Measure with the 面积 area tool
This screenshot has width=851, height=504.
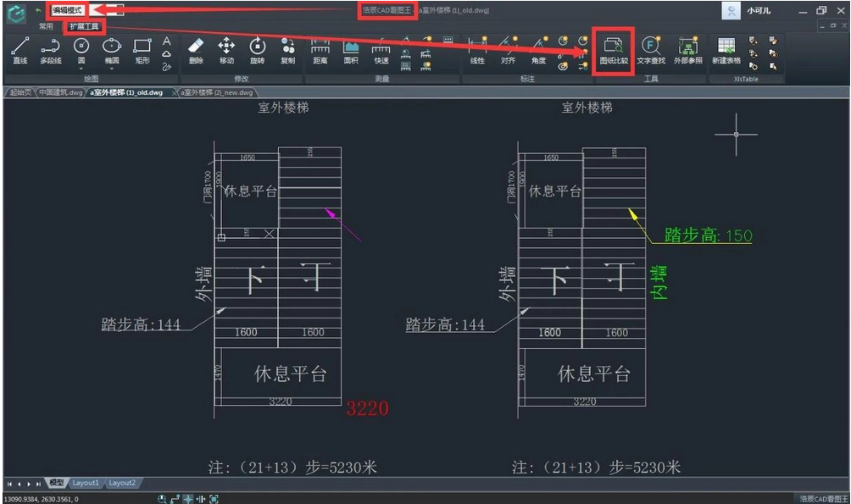tap(351, 51)
